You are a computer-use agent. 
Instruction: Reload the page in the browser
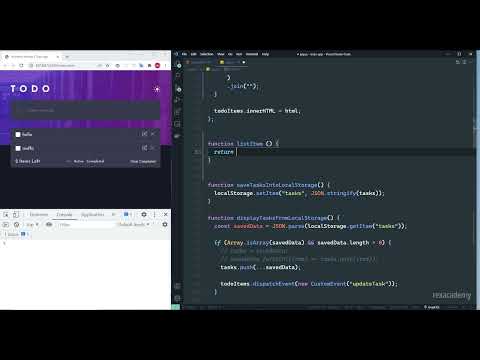click(x=21, y=66)
